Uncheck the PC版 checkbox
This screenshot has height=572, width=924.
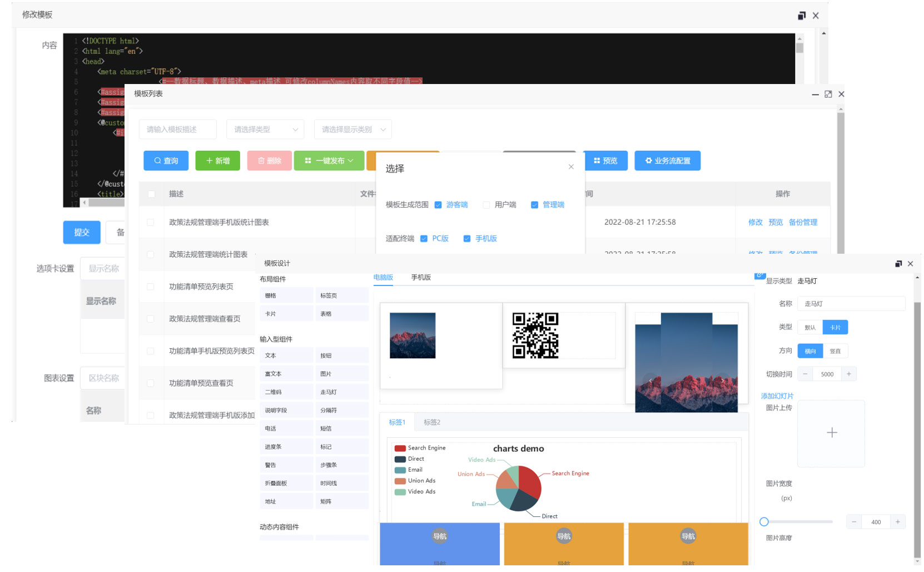coord(424,239)
